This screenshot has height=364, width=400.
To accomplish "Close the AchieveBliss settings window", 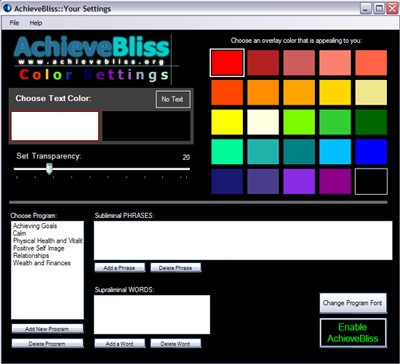I will tap(392, 8).
